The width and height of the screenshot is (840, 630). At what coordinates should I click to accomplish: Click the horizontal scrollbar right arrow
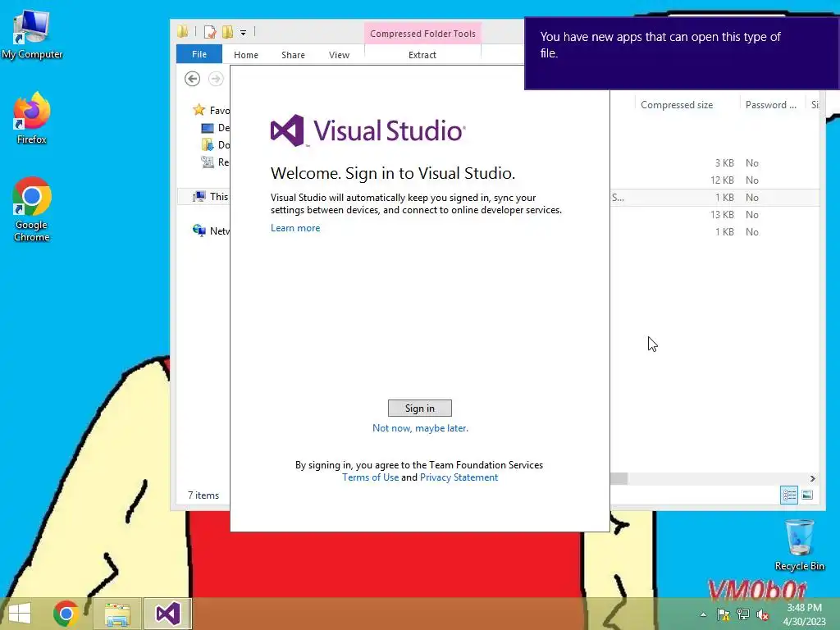tap(812, 478)
